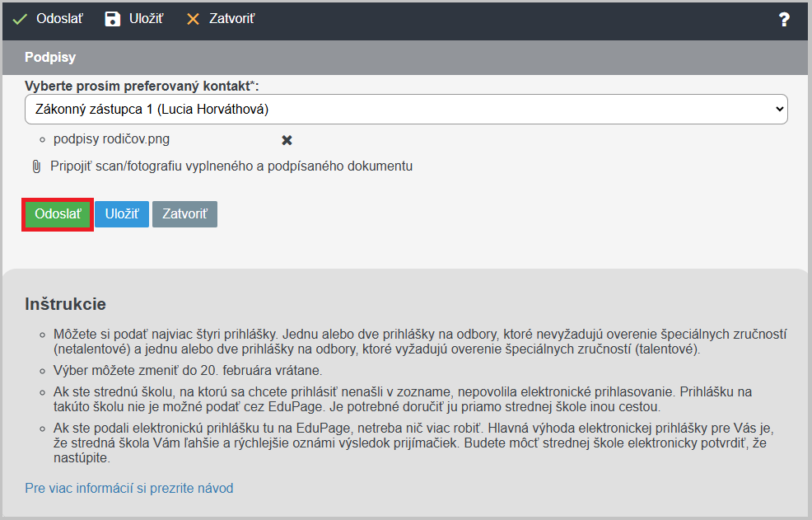Open the preferred contact dropdown
The width and height of the screenshot is (812, 520).
click(406, 109)
